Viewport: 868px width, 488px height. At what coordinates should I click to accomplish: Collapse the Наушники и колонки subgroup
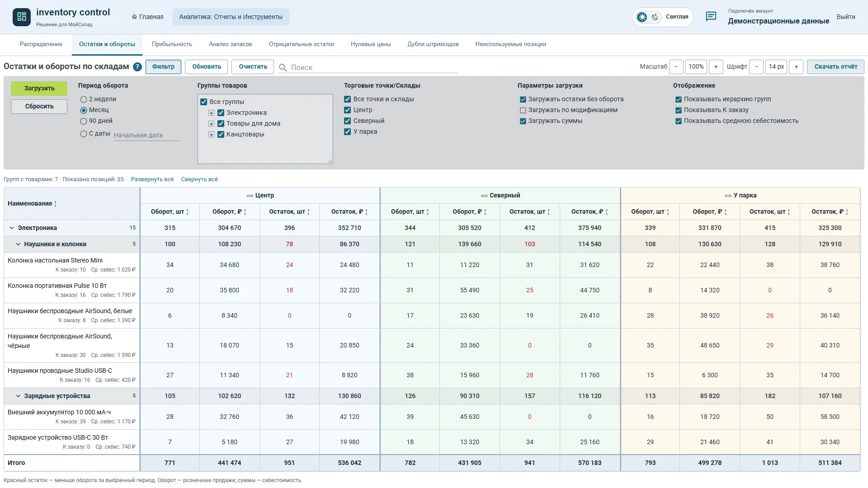point(18,244)
